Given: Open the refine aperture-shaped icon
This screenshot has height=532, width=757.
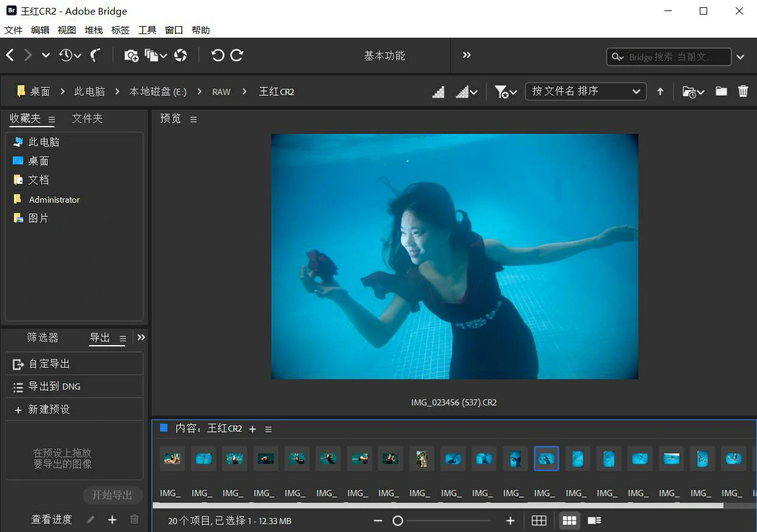Looking at the screenshot, I should coord(180,55).
